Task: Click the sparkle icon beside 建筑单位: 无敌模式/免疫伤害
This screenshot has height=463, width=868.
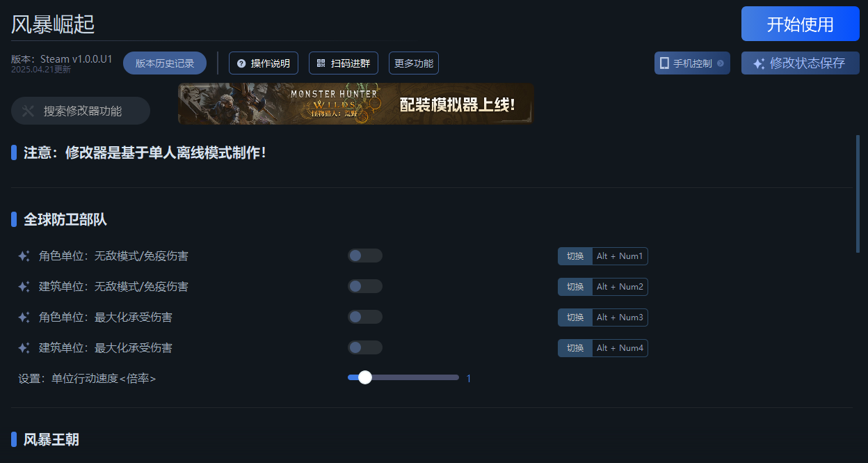Action: coord(24,287)
